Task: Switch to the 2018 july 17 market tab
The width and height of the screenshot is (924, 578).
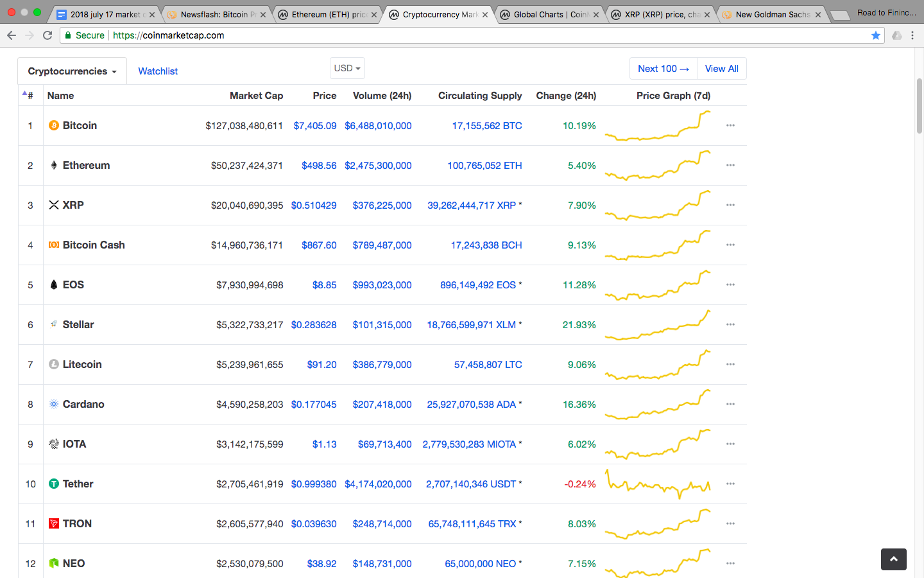Action: click(106, 14)
